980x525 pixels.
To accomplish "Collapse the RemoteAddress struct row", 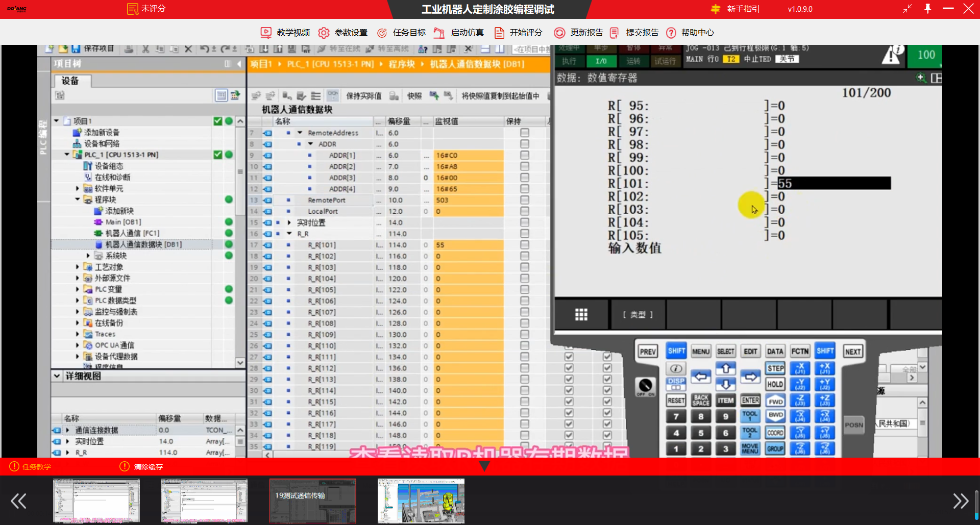I will pyautogui.click(x=300, y=133).
